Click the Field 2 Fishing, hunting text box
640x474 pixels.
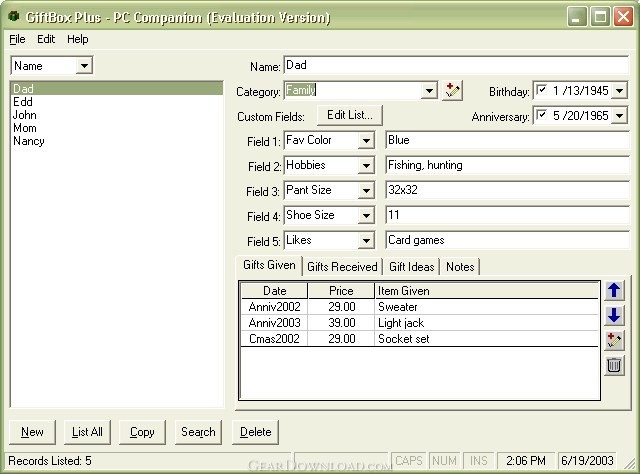coord(506,165)
